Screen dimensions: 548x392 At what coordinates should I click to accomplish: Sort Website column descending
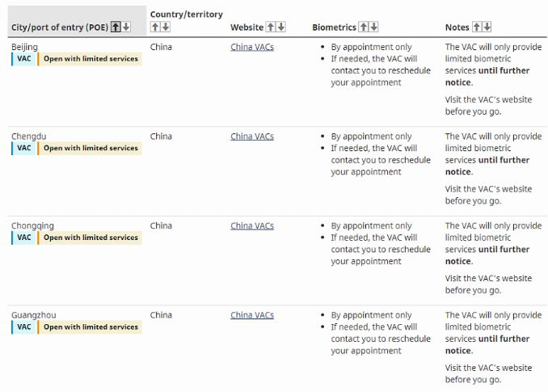281,27
